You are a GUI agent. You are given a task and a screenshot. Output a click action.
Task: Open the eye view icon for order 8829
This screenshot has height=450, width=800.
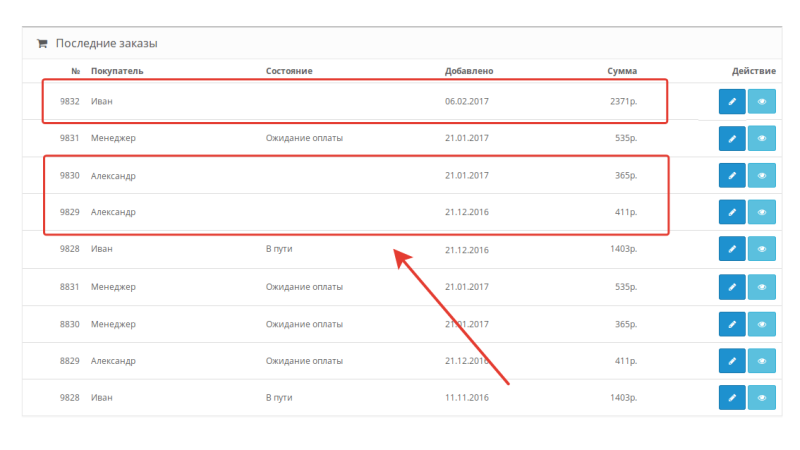(x=762, y=361)
